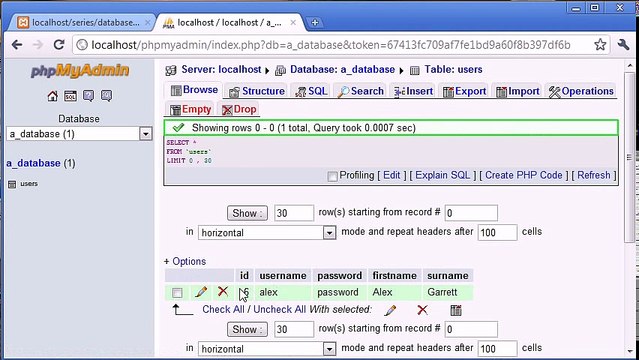Tick the alex row checkbox
Screen dimensions: 639x360
(x=177, y=293)
